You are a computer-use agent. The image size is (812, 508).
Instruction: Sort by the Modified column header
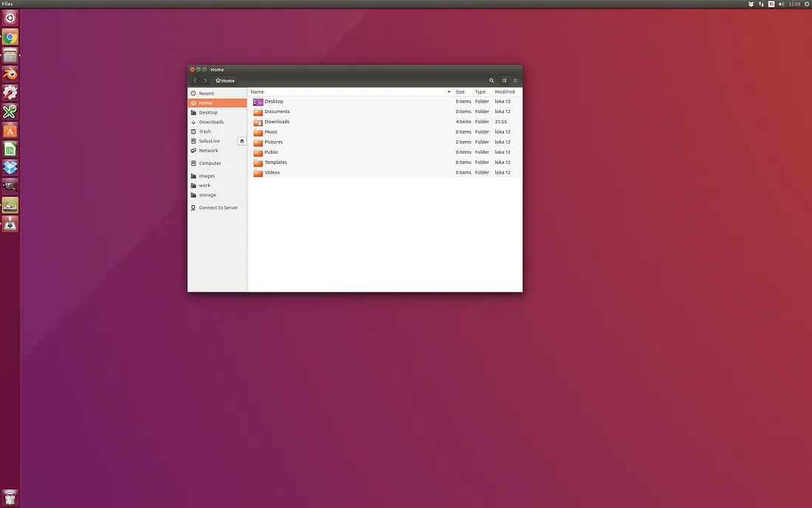pos(505,92)
